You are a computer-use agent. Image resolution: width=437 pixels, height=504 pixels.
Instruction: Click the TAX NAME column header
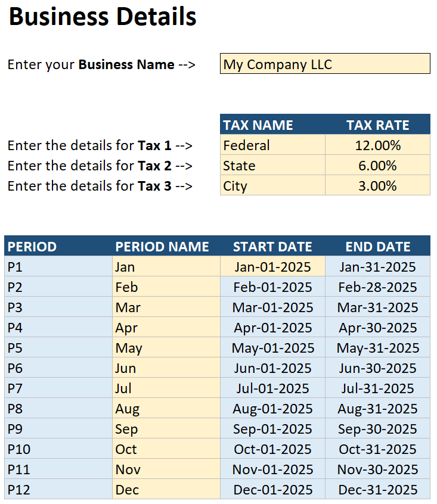pos(272,125)
